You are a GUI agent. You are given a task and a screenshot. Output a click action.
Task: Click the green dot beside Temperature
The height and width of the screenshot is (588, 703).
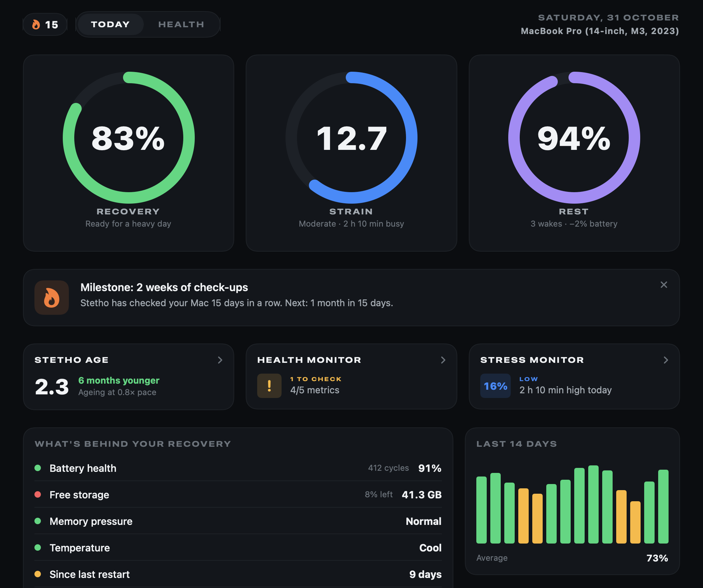pos(38,547)
